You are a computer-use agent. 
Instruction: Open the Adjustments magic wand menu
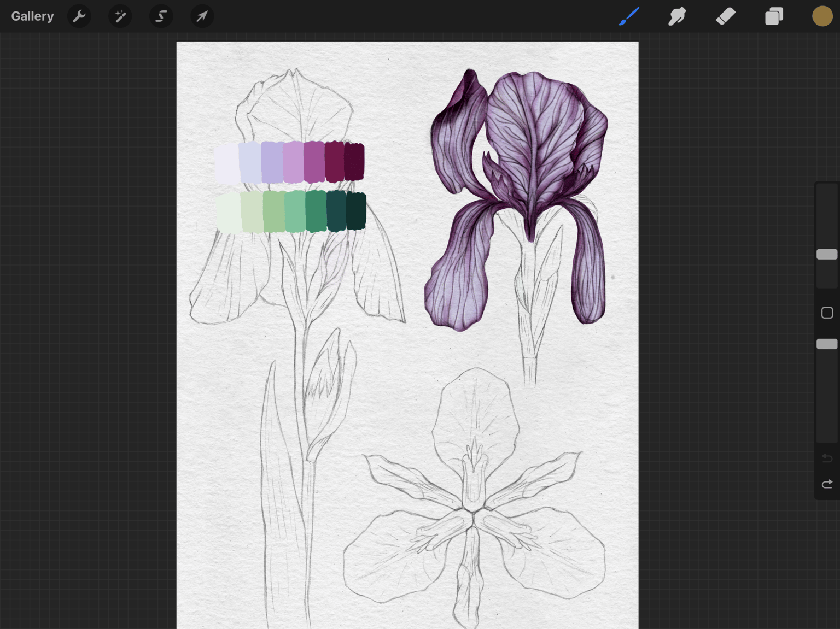tap(120, 16)
